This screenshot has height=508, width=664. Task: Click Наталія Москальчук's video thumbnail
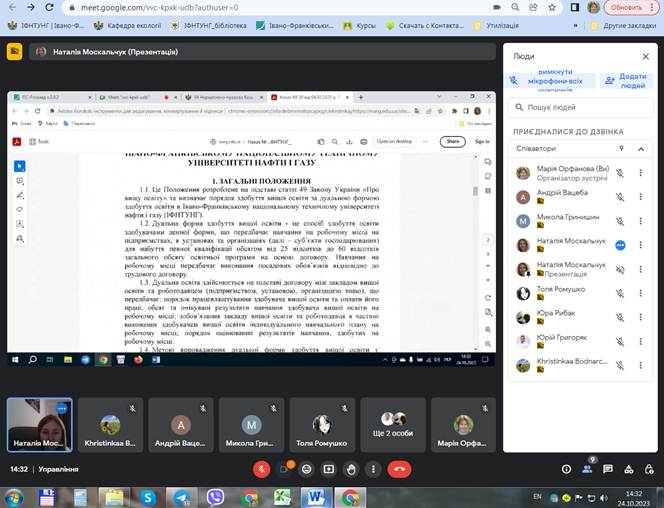[x=38, y=424]
